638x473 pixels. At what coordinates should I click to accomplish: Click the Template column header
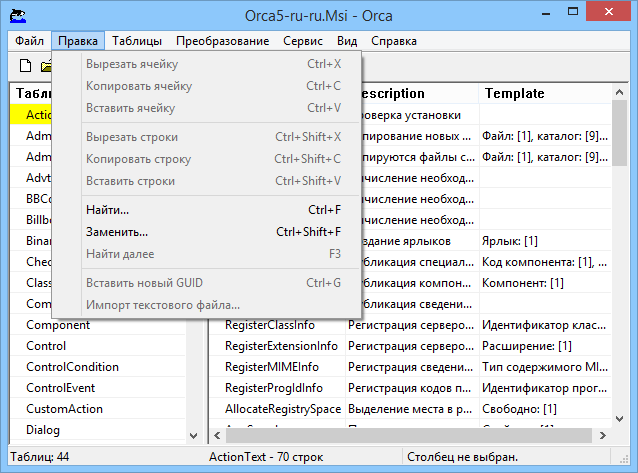545,94
